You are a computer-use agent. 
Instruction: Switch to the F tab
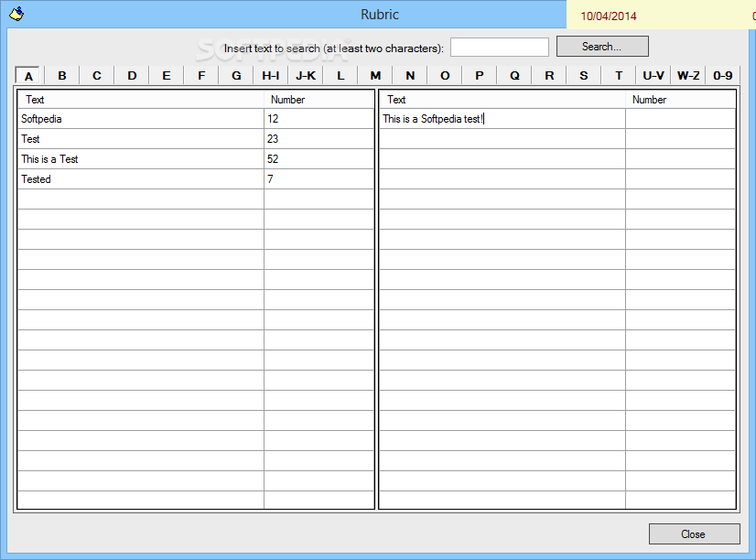[201, 76]
